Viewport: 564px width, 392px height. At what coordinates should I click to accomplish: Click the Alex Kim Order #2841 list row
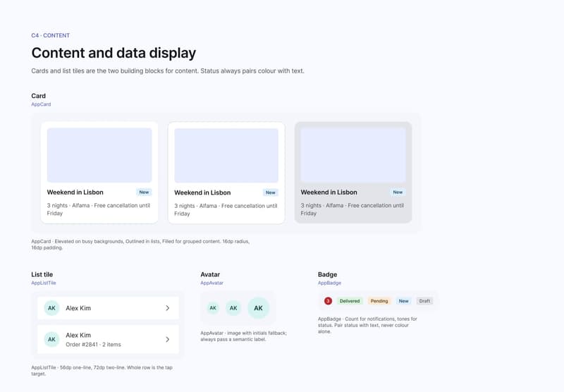point(108,340)
